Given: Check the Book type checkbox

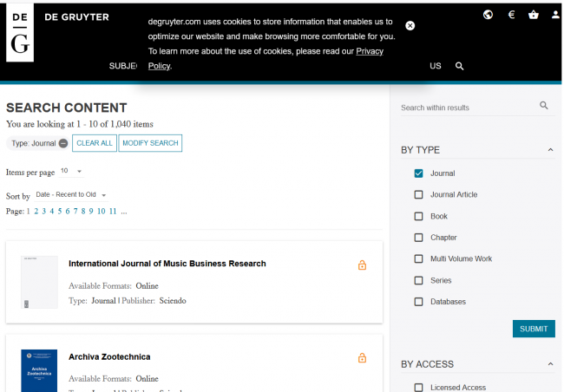Looking at the screenshot, I should coord(419,216).
